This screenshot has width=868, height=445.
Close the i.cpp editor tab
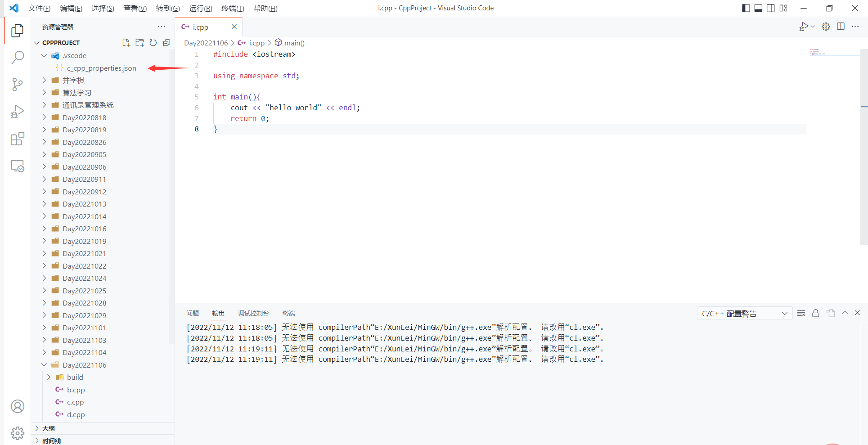coord(234,27)
